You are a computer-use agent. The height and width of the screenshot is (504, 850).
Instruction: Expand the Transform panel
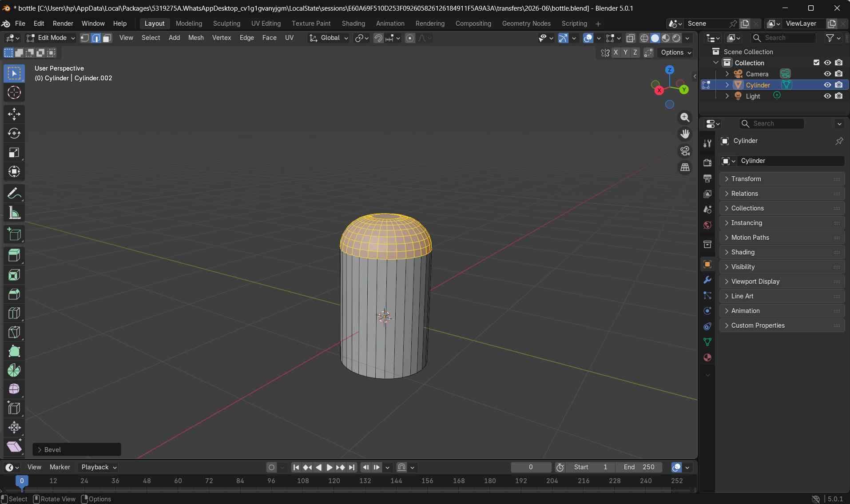click(746, 179)
